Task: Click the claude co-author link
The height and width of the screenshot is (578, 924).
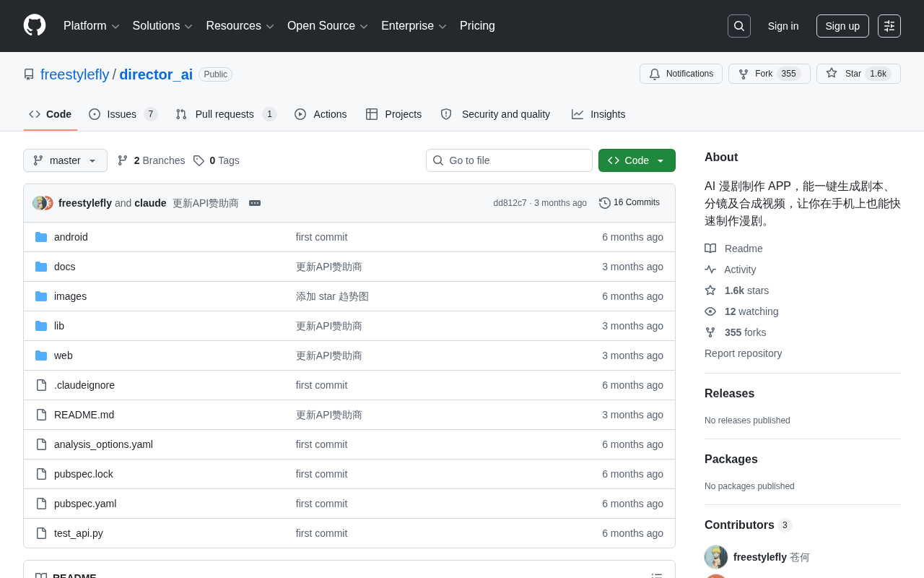Action: click(150, 203)
